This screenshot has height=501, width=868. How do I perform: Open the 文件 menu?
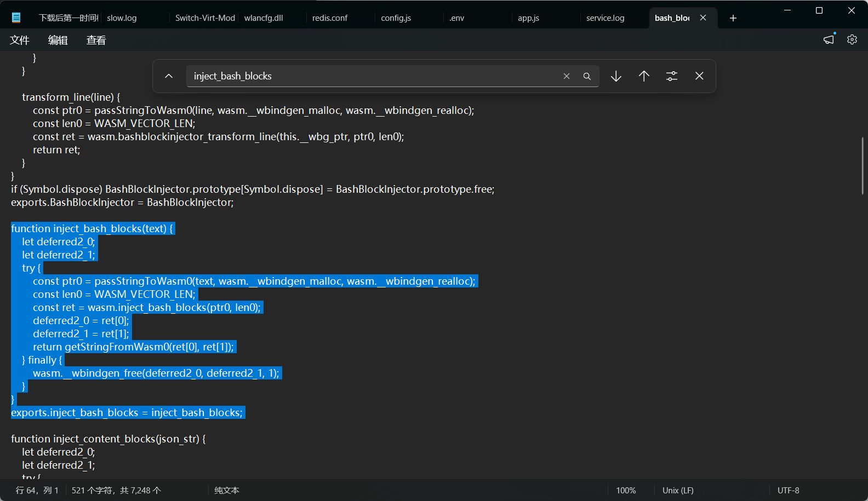tap(20, 40)
